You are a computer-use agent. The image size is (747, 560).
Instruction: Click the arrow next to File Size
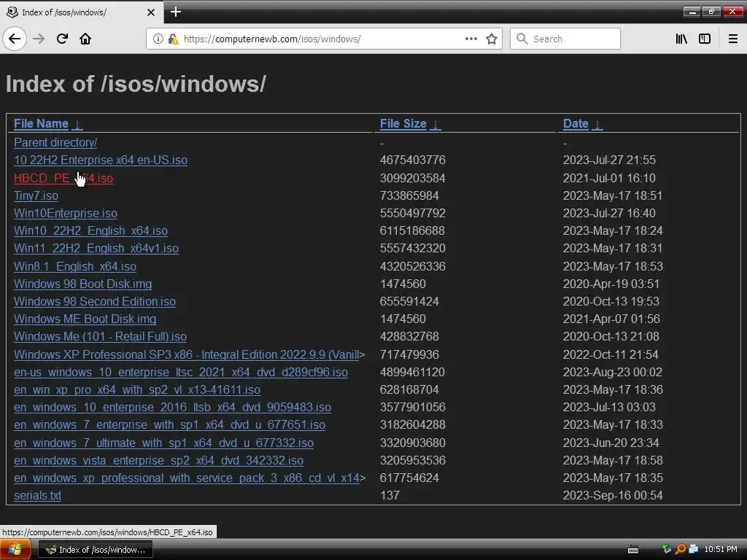436,124
